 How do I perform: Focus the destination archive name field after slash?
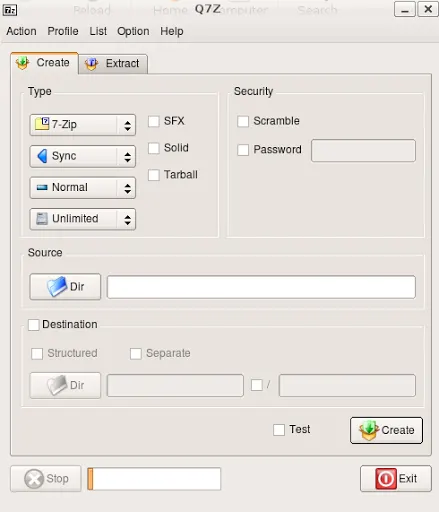tap(347, 385)
